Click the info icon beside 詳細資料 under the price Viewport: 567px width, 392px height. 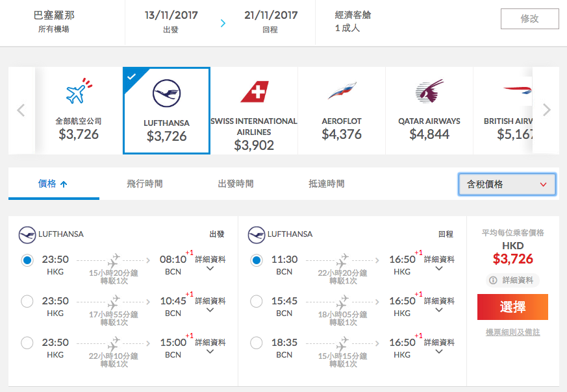493,280
